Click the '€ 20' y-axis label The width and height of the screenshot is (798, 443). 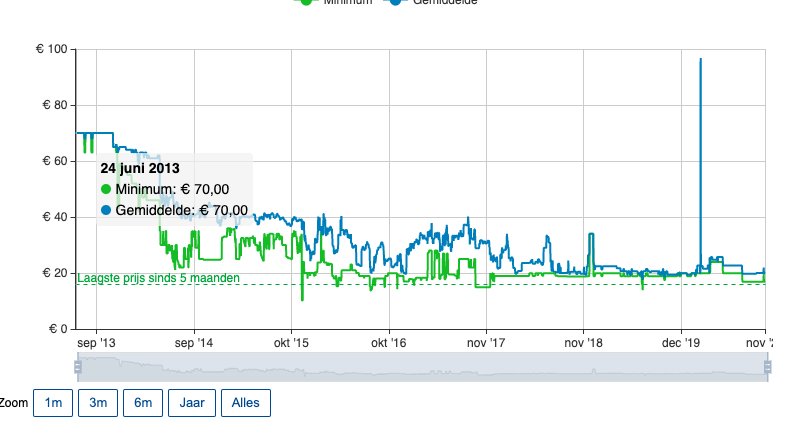(x=54, y=273)
